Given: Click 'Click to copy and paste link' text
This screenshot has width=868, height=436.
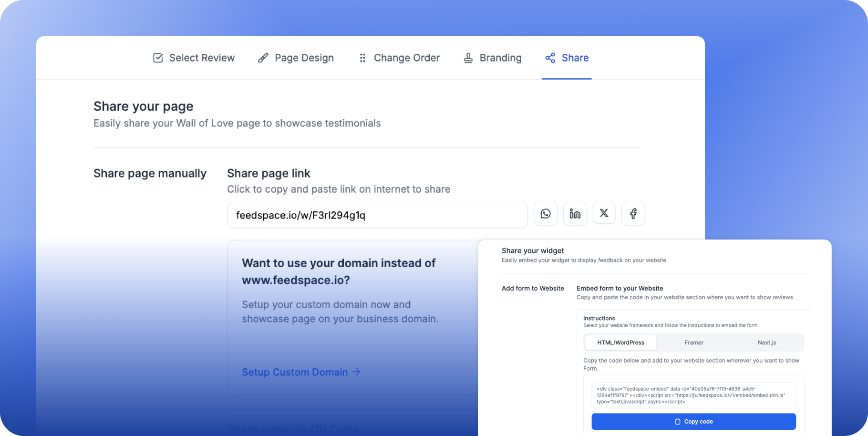Looking at the screenshot, I should (x=339, y=189).
